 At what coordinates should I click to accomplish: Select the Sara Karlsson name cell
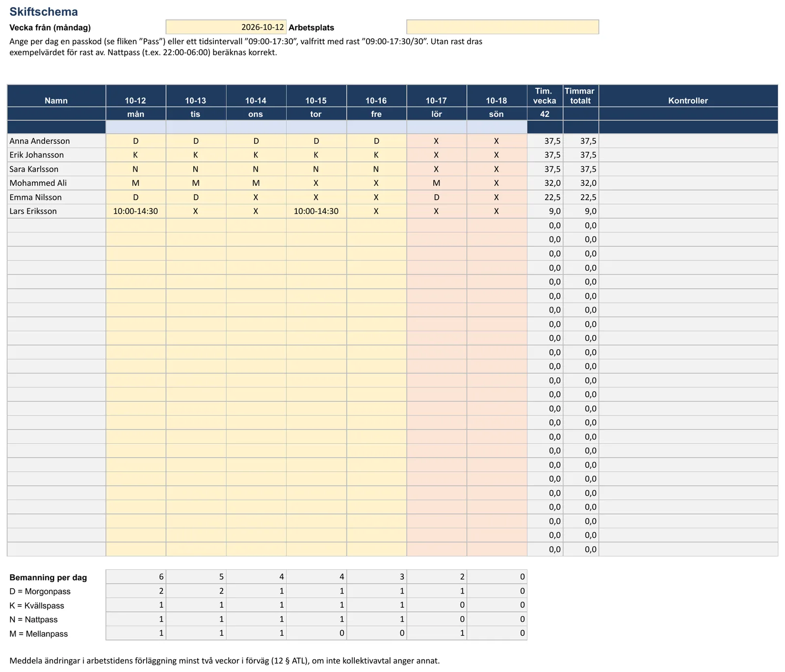tap(56, 169)
